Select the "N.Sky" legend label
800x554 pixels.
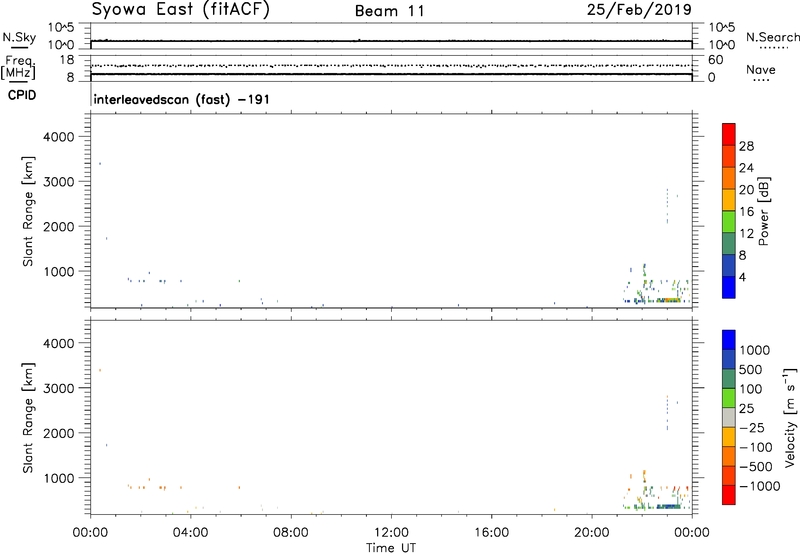(x=19, y=38)
